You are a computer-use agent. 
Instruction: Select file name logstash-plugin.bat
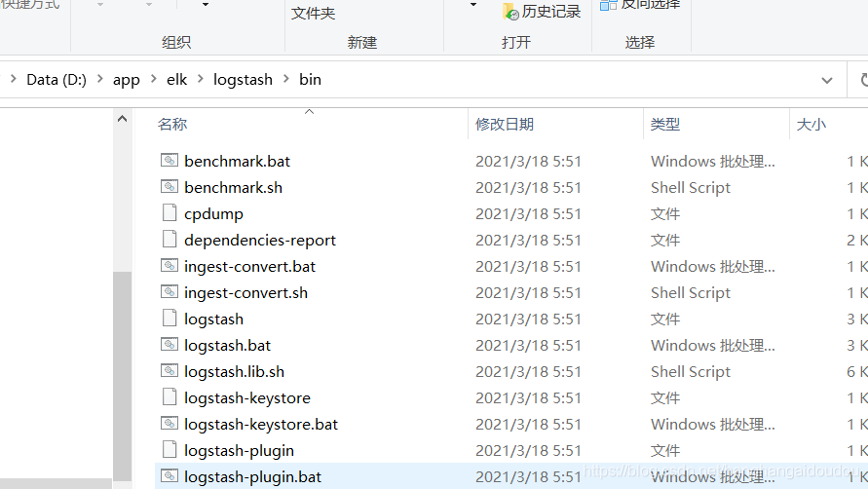(252, 476)
